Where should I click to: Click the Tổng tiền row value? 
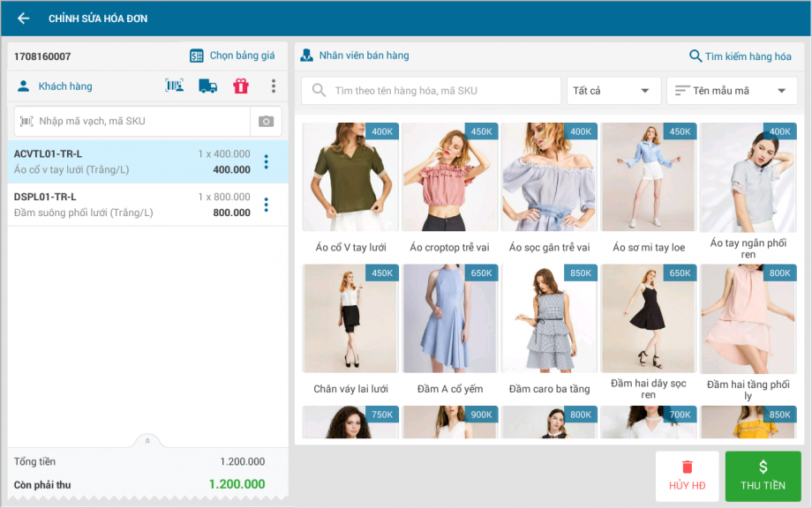[243, 461]
